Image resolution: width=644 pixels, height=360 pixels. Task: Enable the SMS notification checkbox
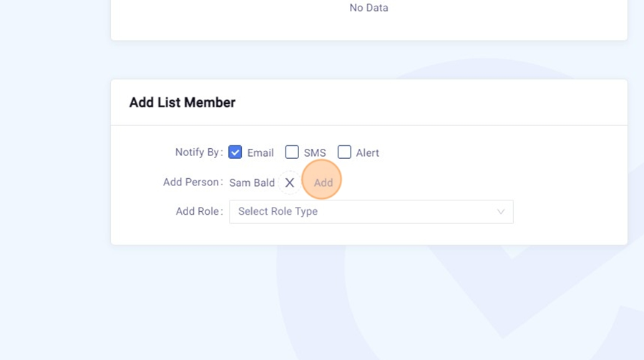(292, 152)
